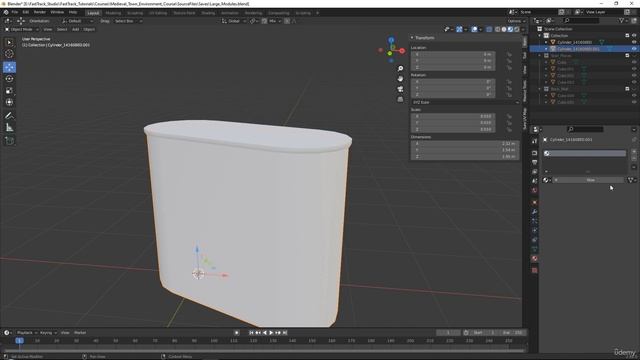Open the viewport Options dropdown

pos(516,21)
